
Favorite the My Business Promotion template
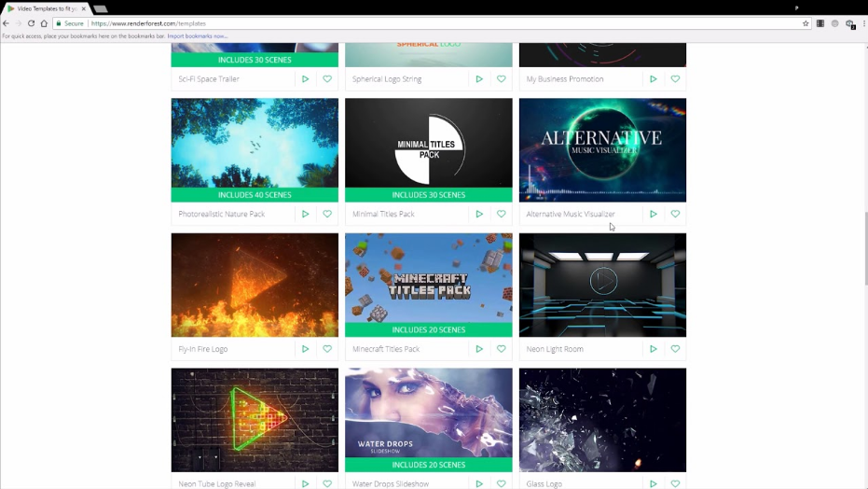pyautogui.click(x=675, y=79)
